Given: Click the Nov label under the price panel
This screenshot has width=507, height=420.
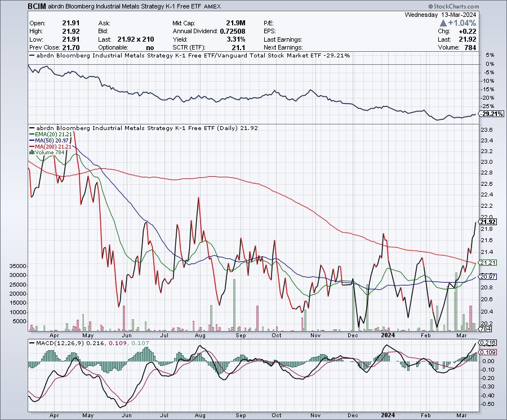Looking at the screenshot, I should (315, 336).
